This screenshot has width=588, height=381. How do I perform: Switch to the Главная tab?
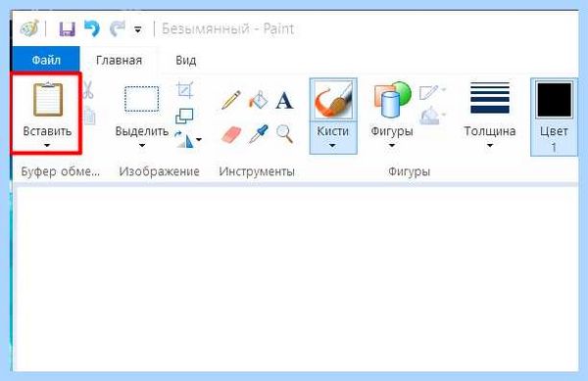119,60
